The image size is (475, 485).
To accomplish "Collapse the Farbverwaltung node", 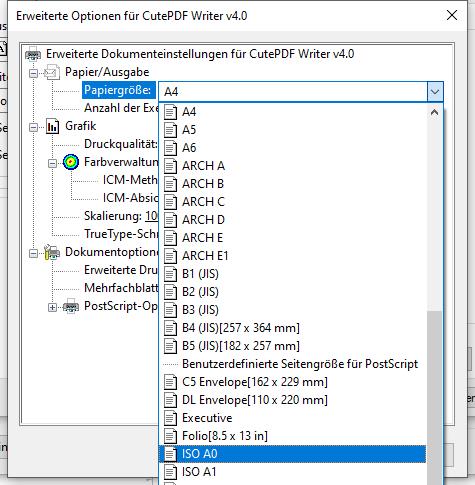I will click(x=52, y=163).
